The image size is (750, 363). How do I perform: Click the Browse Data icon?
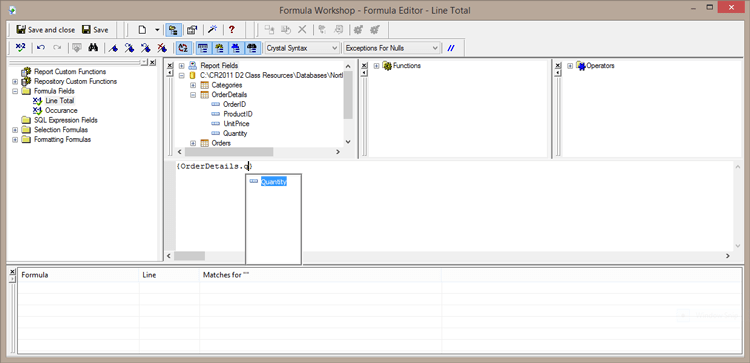[77, 47]
